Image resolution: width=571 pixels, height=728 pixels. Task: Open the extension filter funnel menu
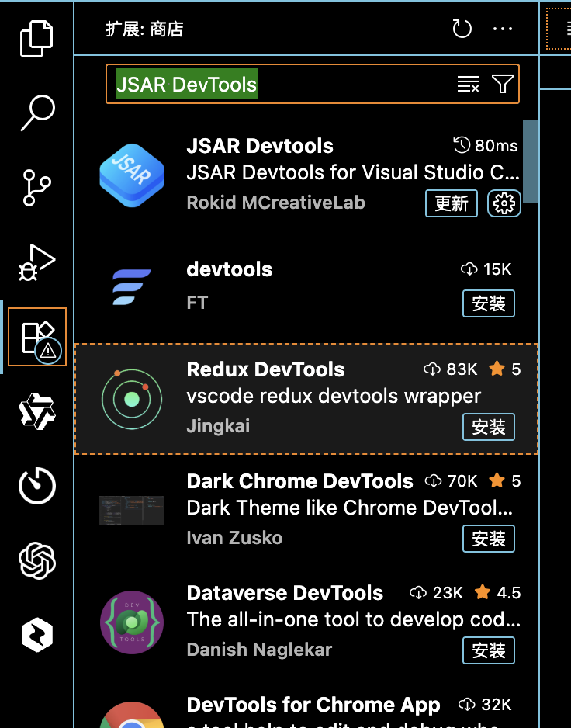point(503,85)
